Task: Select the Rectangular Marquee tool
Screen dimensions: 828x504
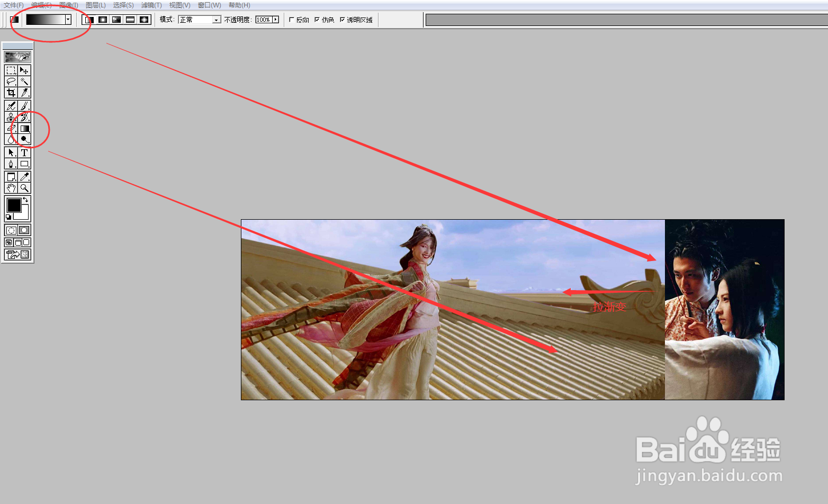Action: click(x=11, y=70)
